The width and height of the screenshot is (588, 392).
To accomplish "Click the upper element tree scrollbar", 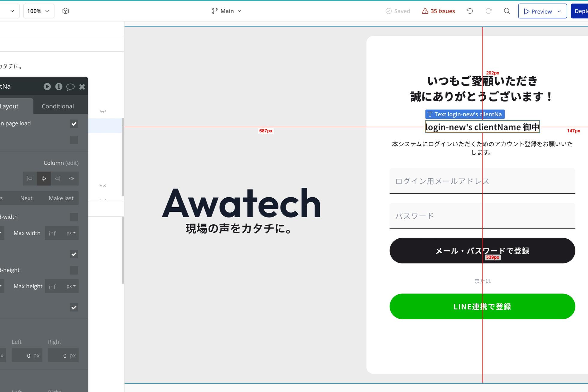I will coord(123,157).
